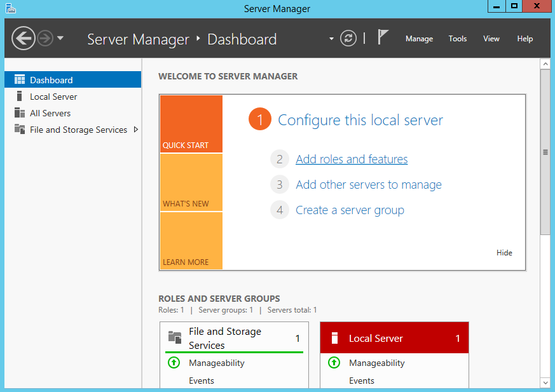Refresh the Server Manager dashboard
The width and height of the screenshot is (555, 392).
[348, 38]
